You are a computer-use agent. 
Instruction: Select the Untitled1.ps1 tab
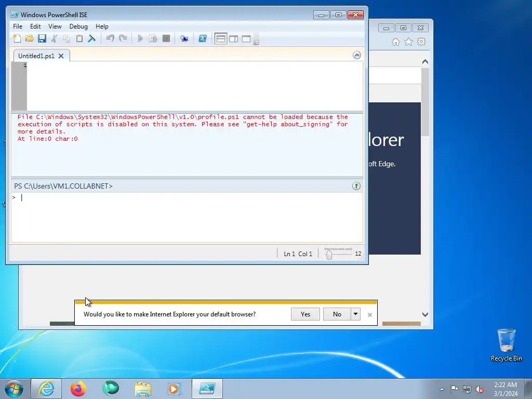(36, 56)
